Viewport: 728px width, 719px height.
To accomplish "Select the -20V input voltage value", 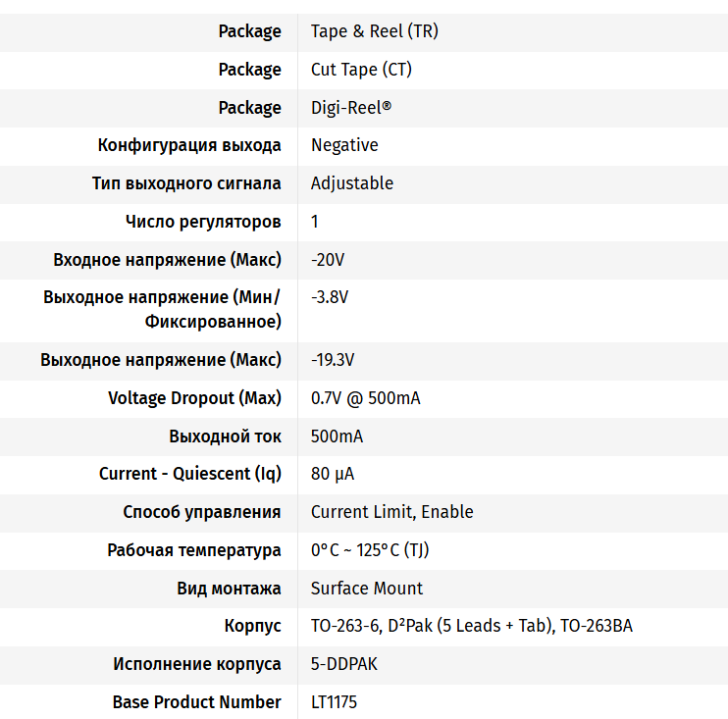I will coord(328,260).
